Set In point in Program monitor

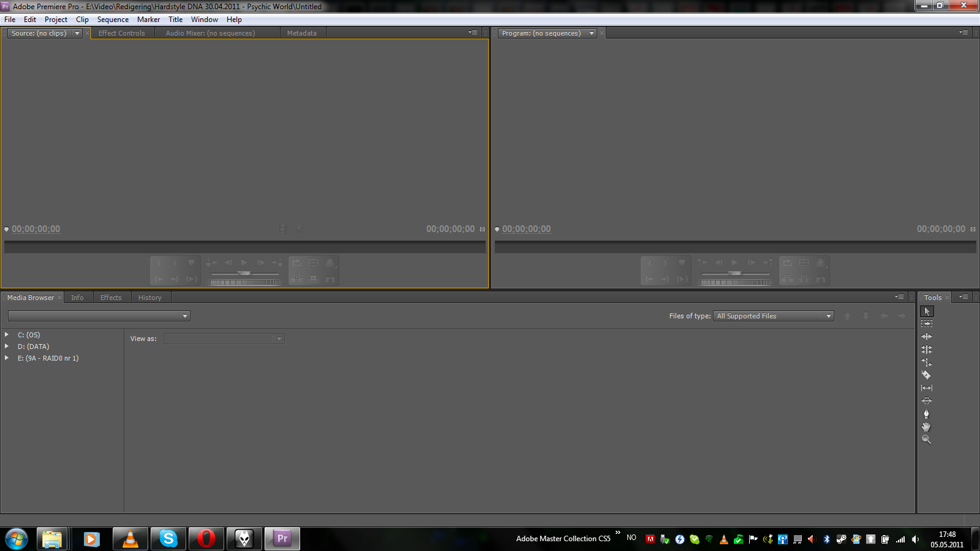click(x=649, y=263)
